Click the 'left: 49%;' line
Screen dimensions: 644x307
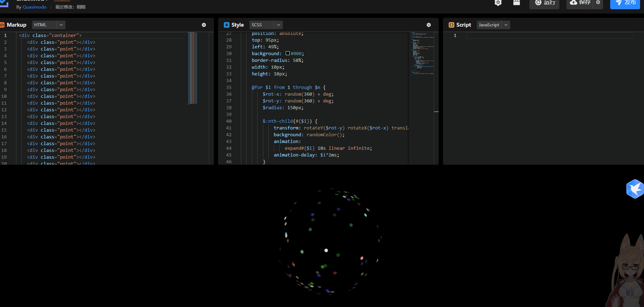tap(265, 47)
